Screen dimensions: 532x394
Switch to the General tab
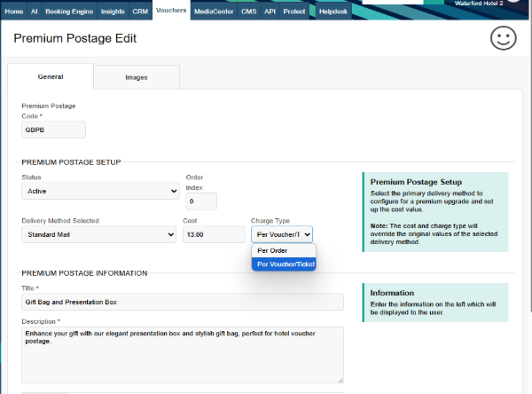(x=51, y=77)
